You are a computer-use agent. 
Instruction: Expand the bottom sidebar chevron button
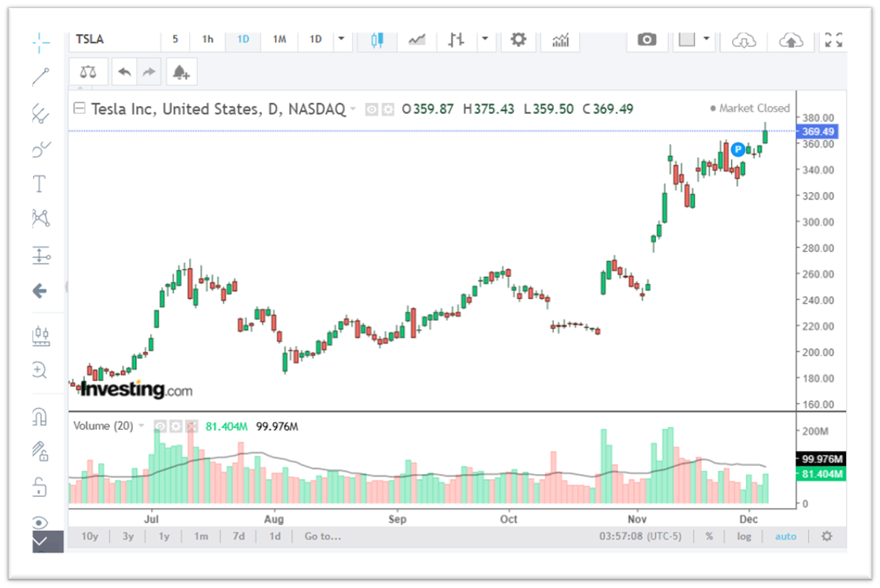tap(47, 542)
